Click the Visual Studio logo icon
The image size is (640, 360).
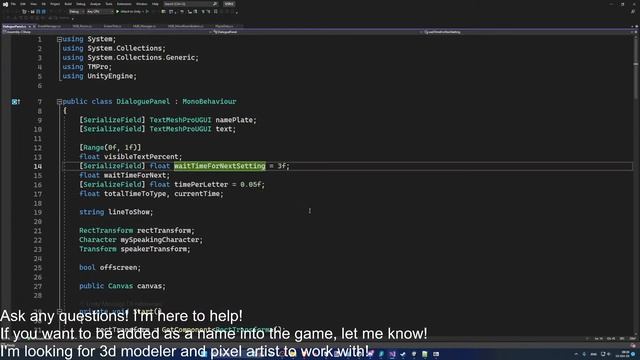click(5, 4)
